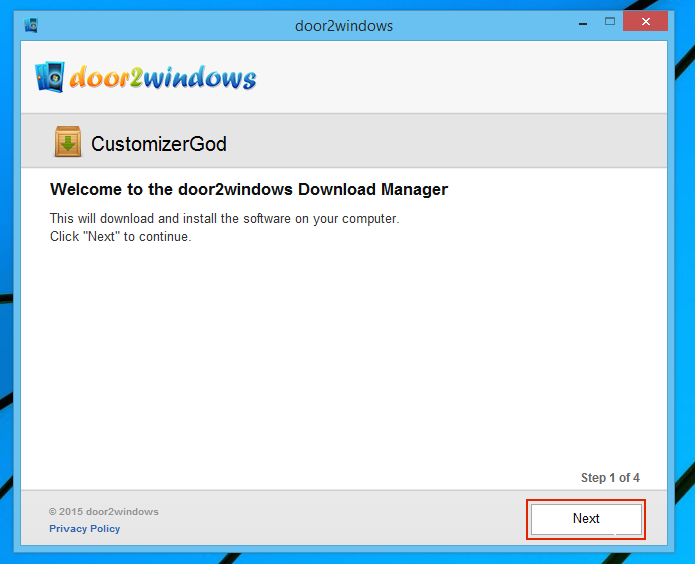
Task: Click the CustomizerGod package download icon
Action: (68, 142)
